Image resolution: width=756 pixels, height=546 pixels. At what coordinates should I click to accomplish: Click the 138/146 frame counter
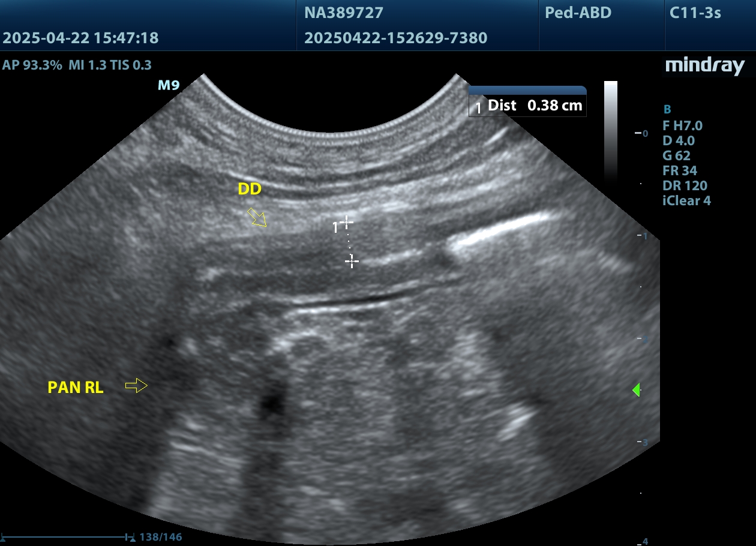point(160,536)
